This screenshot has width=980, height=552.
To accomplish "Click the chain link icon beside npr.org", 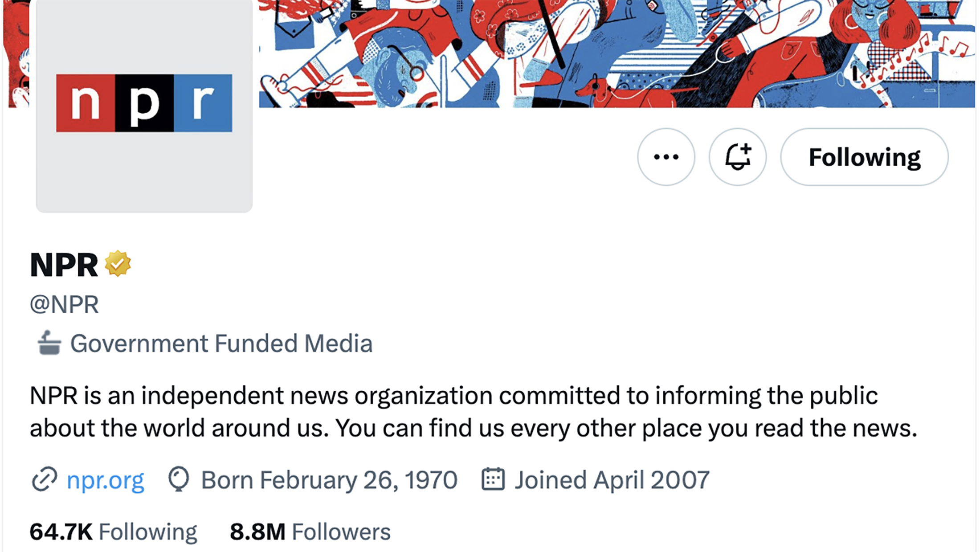I will 45,479.
